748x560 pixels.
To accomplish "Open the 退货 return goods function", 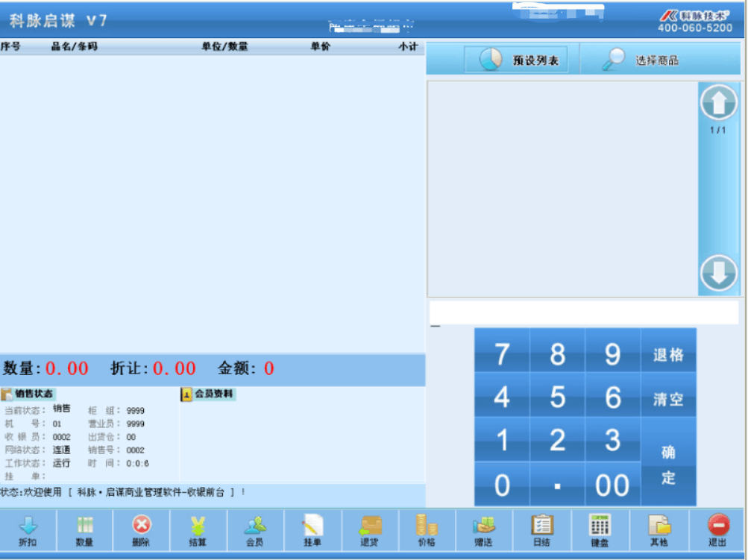I will click(370, 530).
